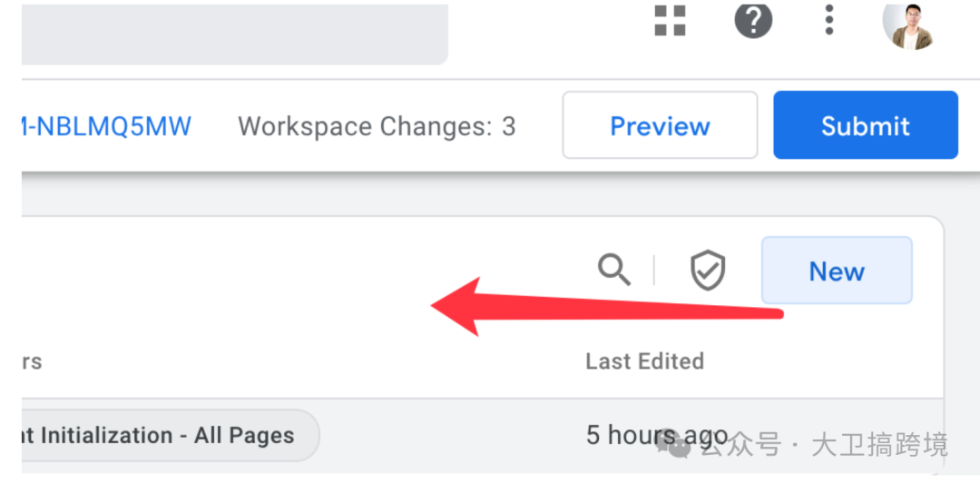Open the Google apps grid icon
The width and height of the screenshot is (980, 484).
point(670,21)
